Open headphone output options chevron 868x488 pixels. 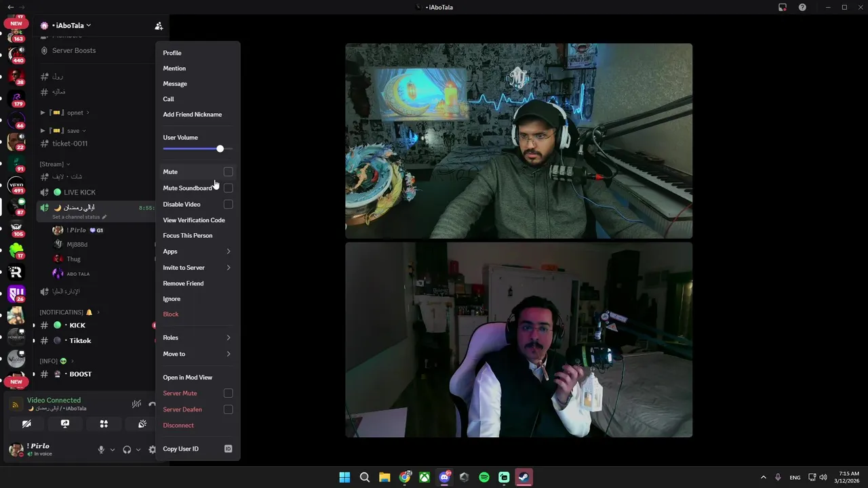click(138, 449)
